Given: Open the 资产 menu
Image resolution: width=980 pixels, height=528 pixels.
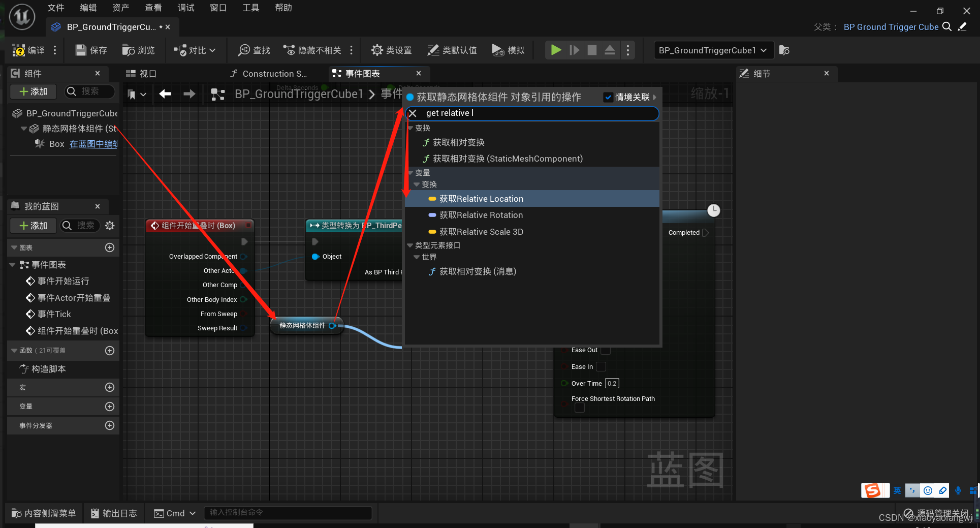Looking at the screenshot, I should coord(121,8).
